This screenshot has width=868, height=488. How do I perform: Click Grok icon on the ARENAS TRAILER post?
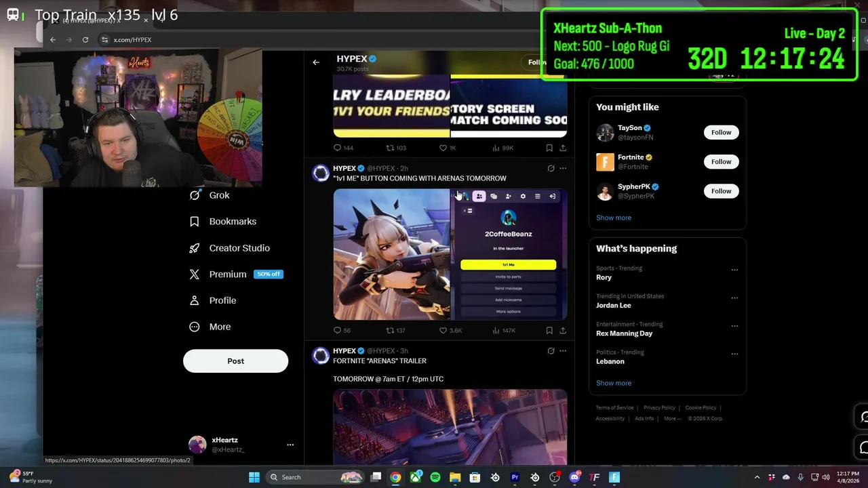click(x=551, y=351)
